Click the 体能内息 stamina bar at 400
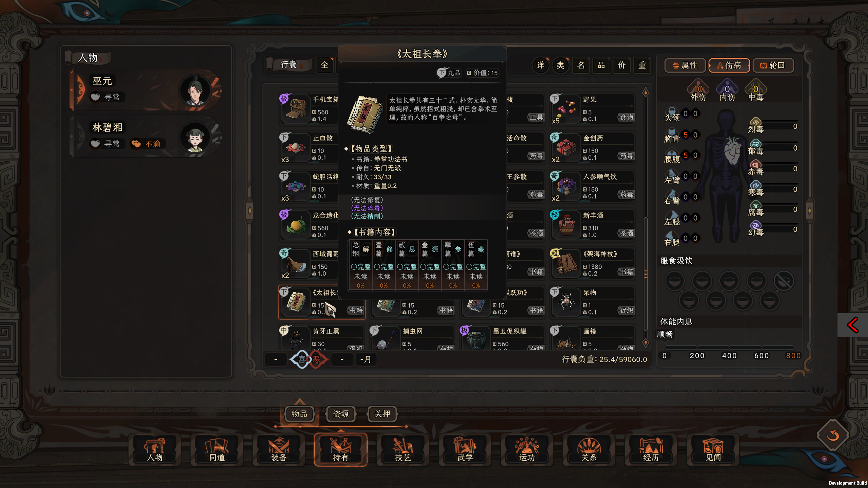868x488 pixels. click(729, 348)
